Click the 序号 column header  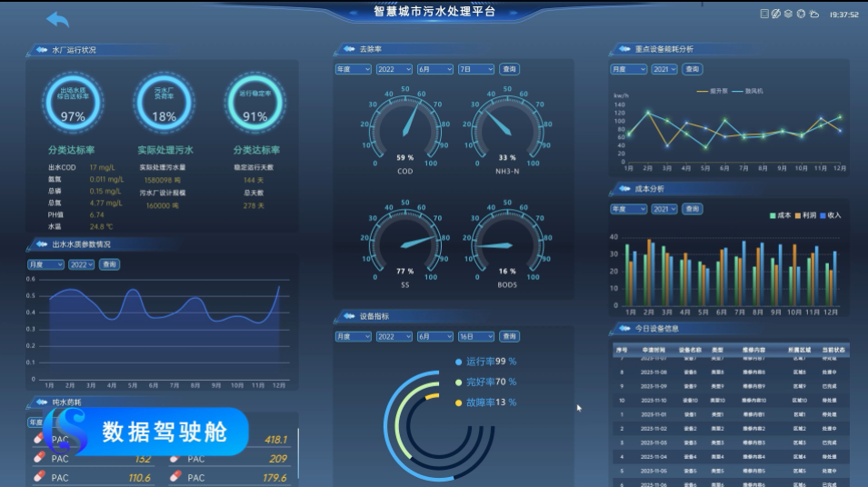coord(623,350)
